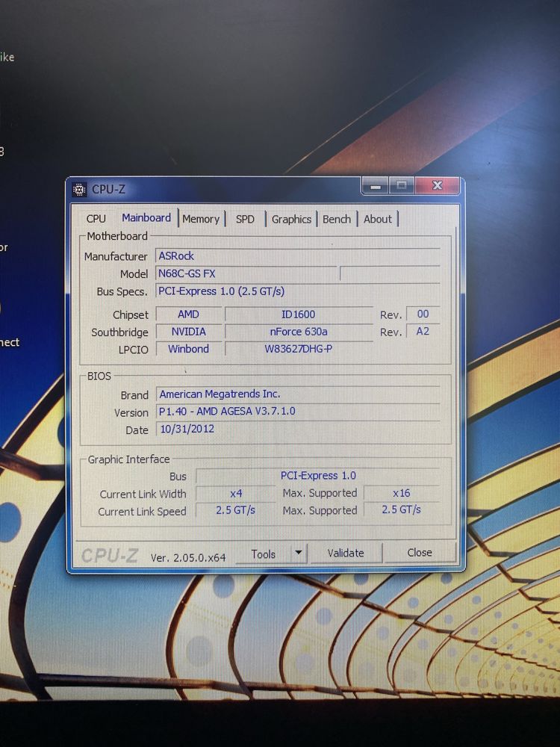Image resolution: width=560 pixels, height=747 pixels.
Task: Click BIOS Brand American Megatrends Inc.
Action: [298, 394]
